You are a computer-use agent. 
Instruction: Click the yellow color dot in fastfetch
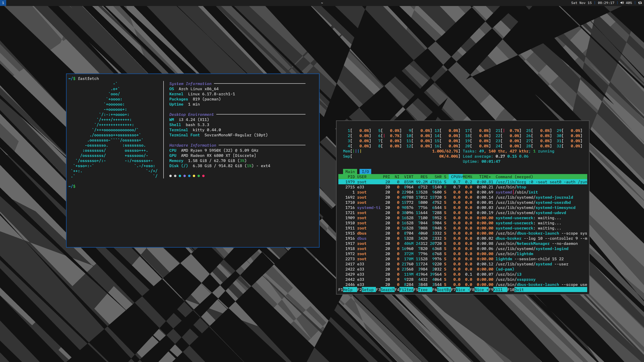click(x=194, y=176)
